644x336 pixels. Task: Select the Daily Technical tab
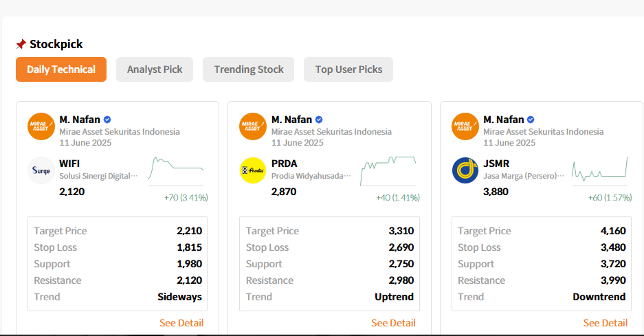(x=61, y=69)
